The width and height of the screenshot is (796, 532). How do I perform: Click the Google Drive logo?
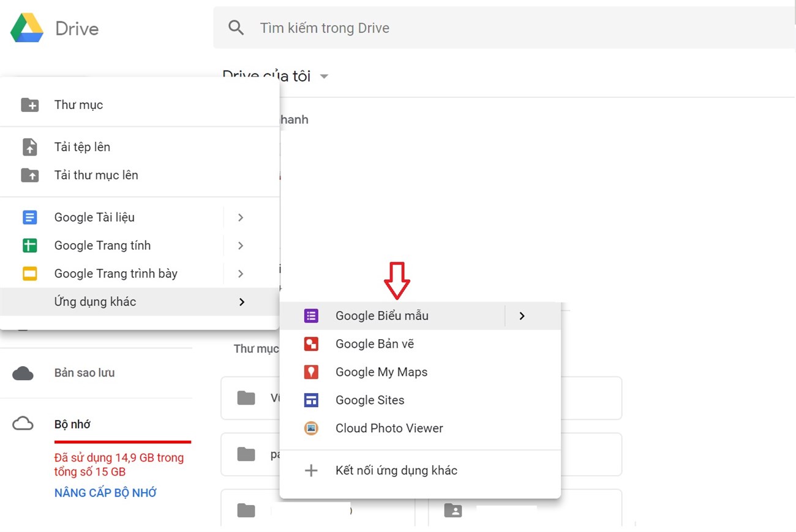(x=28, y=27)
